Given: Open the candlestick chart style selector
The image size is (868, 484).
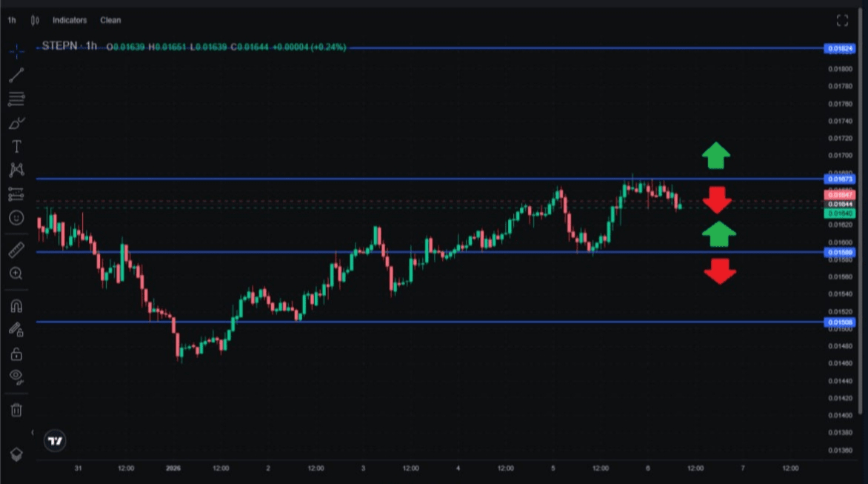Looking at the screenshot, I should click(x=35, y=21).
